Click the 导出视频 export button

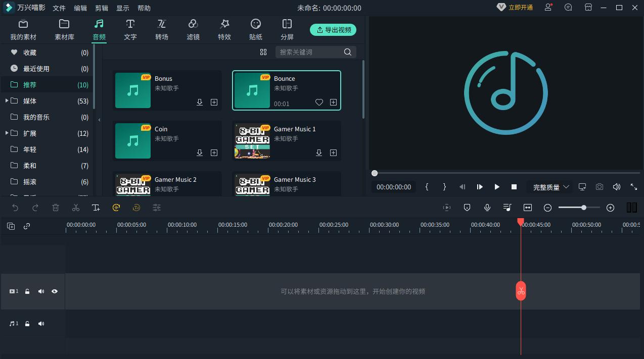click(x=333, y=30)
